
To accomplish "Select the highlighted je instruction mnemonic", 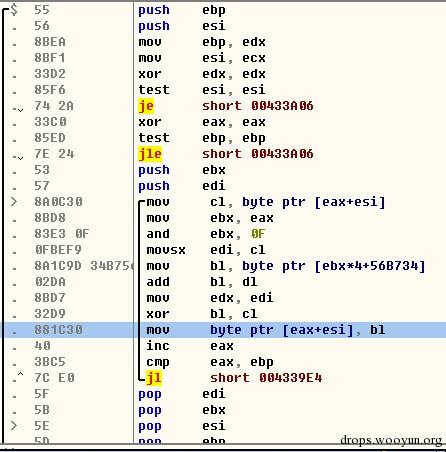I will click(146, 106).
